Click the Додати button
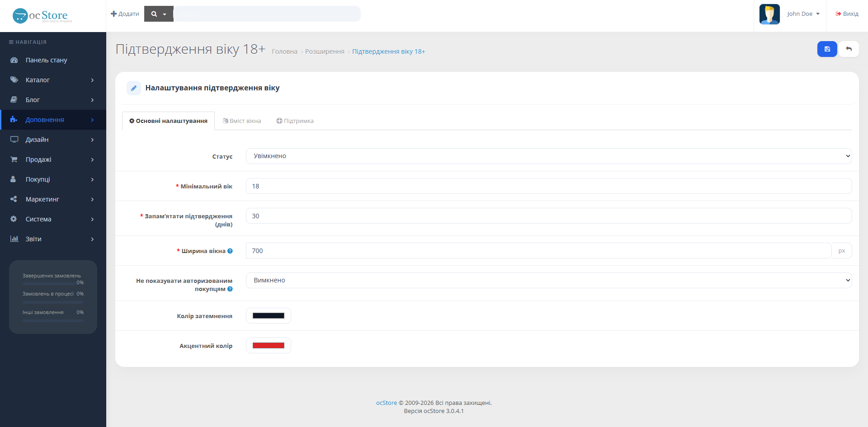868x427 pixels. click(125, 14)
